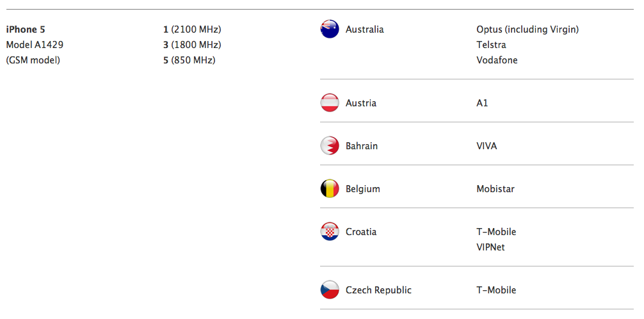Click the Australia flag icon
The image size is (644, 319).
[x=330, y=29]
